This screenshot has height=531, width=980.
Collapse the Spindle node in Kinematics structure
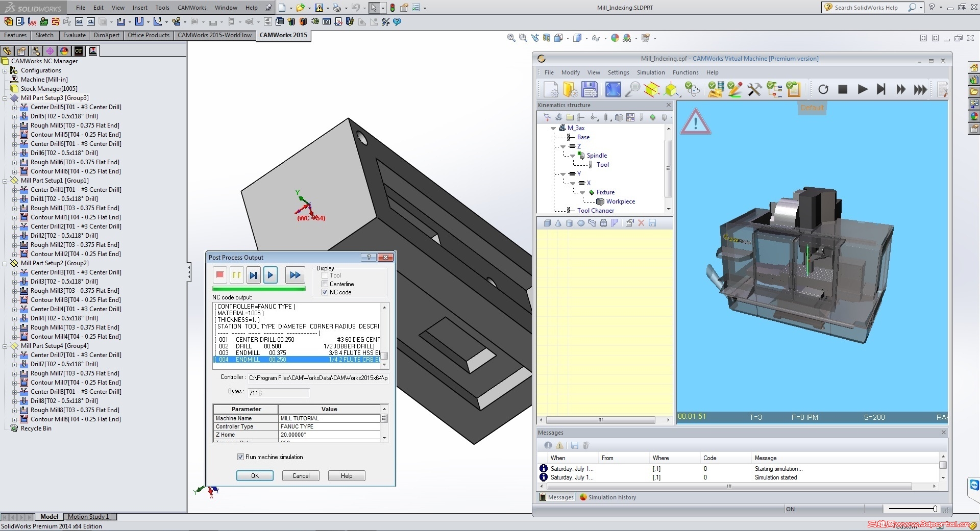(x=573, y=156)
